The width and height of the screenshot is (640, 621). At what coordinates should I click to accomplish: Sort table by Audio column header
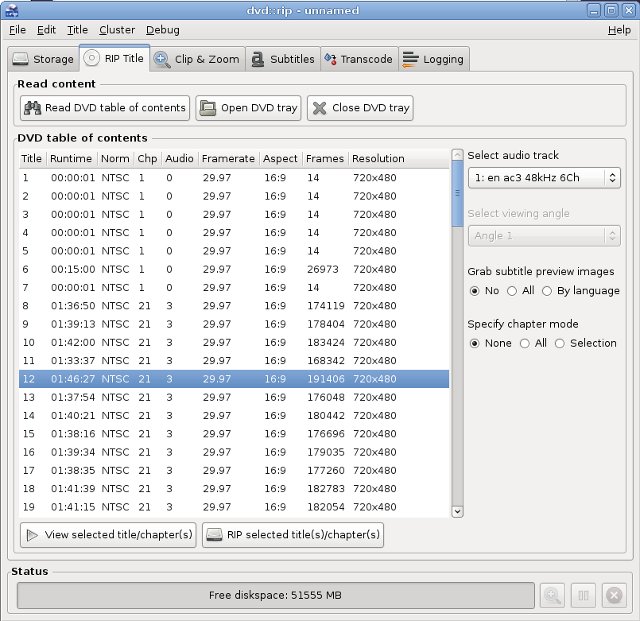(x=180, y=159)
